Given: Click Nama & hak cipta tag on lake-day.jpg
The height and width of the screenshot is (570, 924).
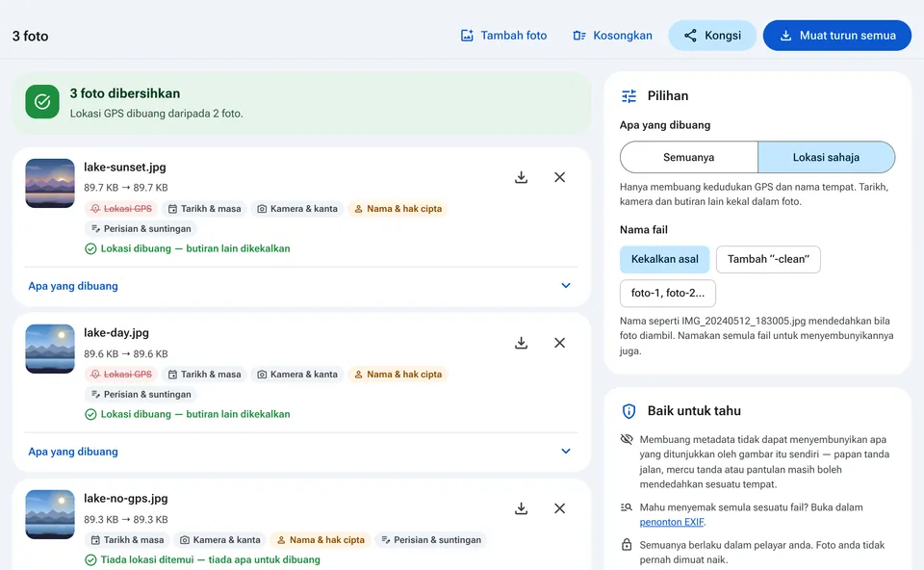Looking at the screenshot, I should (398, 375).
